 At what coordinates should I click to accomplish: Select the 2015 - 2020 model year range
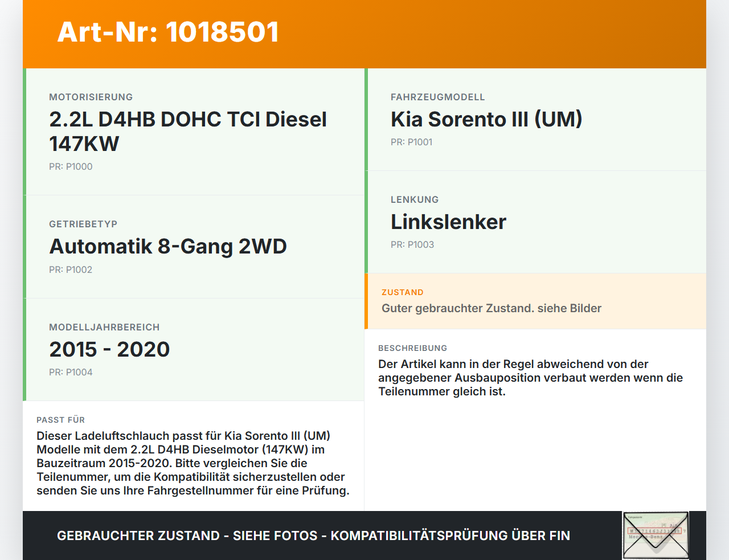pos(110,349)
